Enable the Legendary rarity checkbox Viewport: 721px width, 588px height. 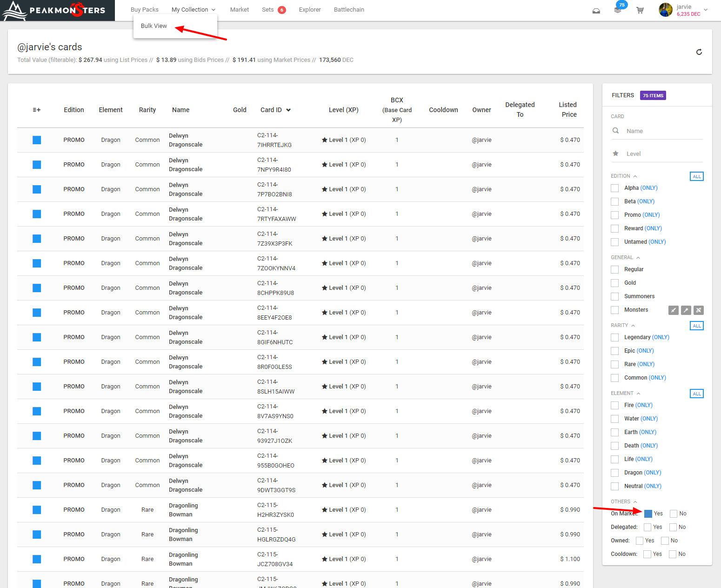tap(615, 337)
